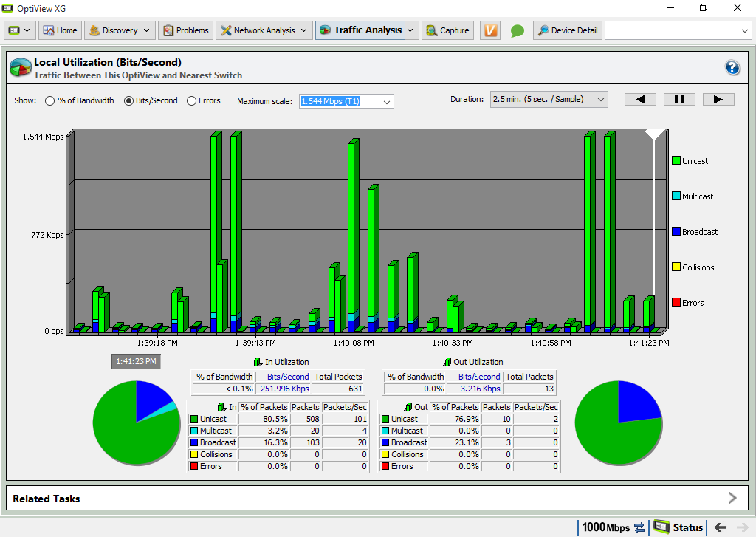Go to the Home screen
The image size is (756, 537).
click(x=59, y=30)
